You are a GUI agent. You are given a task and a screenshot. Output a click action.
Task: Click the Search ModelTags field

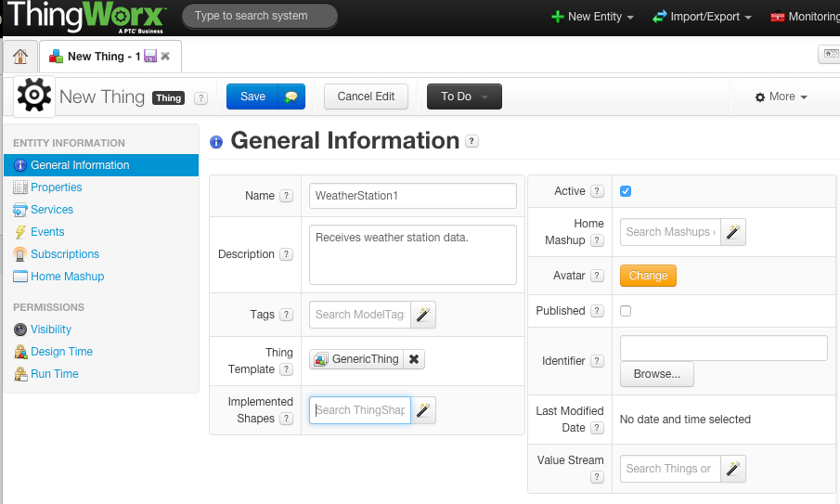click(360, 315)
